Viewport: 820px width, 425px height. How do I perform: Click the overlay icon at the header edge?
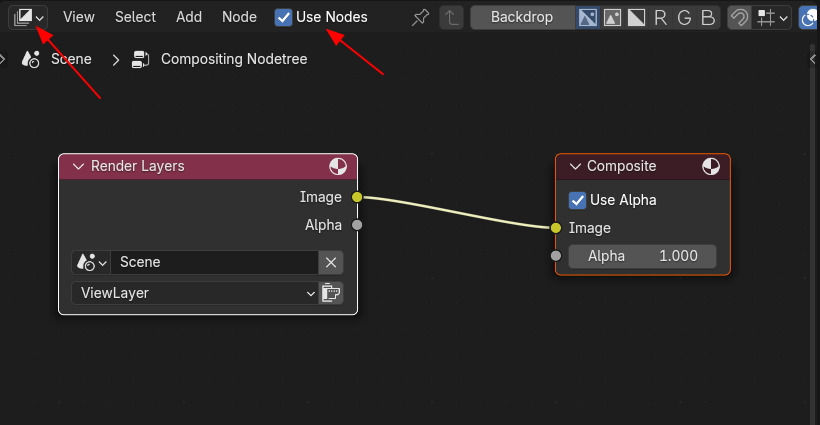(809, 17)
